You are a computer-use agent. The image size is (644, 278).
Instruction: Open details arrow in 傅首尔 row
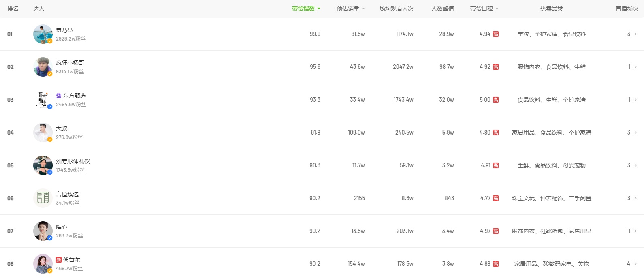tap(635, 264)
